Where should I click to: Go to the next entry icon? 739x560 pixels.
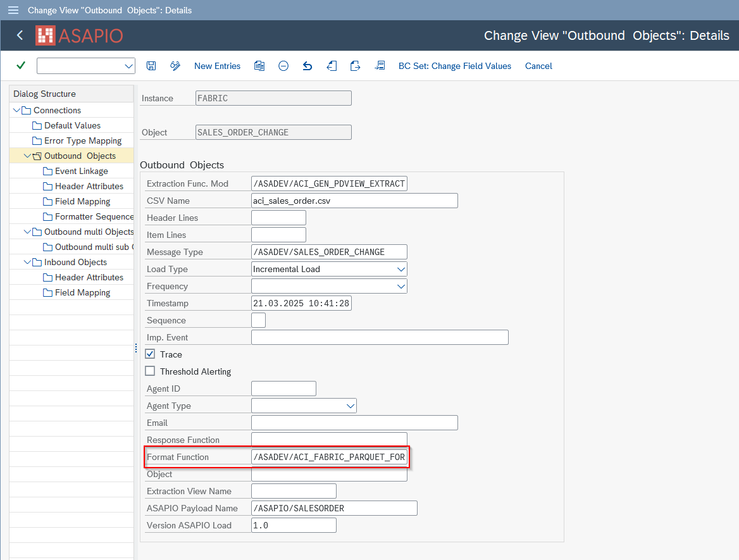pyautogui.click(x=356, y=66)
